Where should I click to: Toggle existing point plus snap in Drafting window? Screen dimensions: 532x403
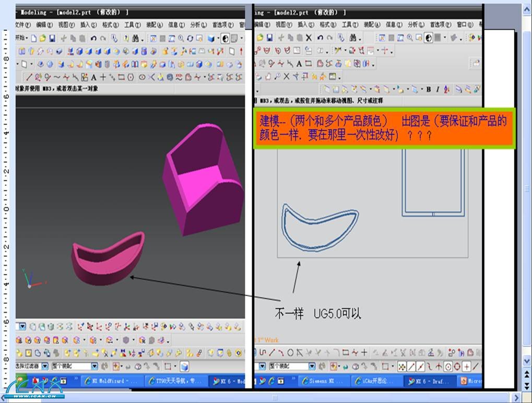pyautogui.click(x=467, y=366)
